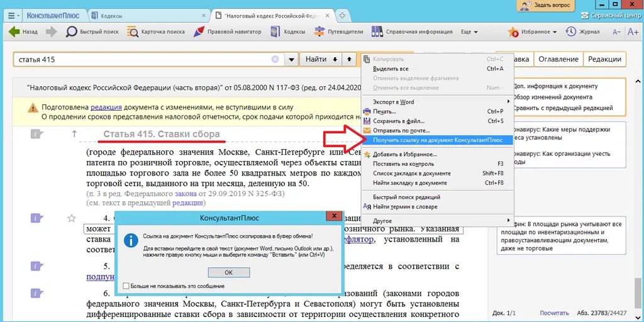The image size is (644, 322).
Task: Choose Выделить все in context menu
Action: [438, 69]
